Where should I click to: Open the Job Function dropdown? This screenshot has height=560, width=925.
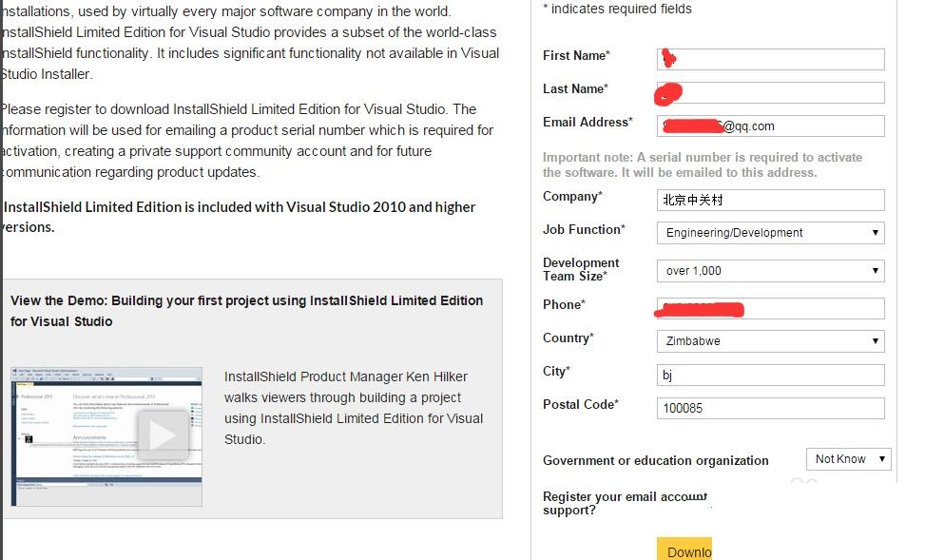(770, 233)
